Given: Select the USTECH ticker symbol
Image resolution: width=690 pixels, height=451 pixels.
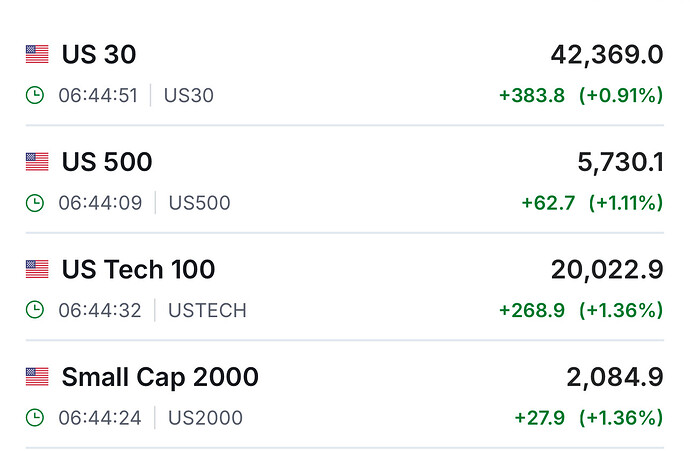Looking at the screenshot, I should click(x=207, y=310).
